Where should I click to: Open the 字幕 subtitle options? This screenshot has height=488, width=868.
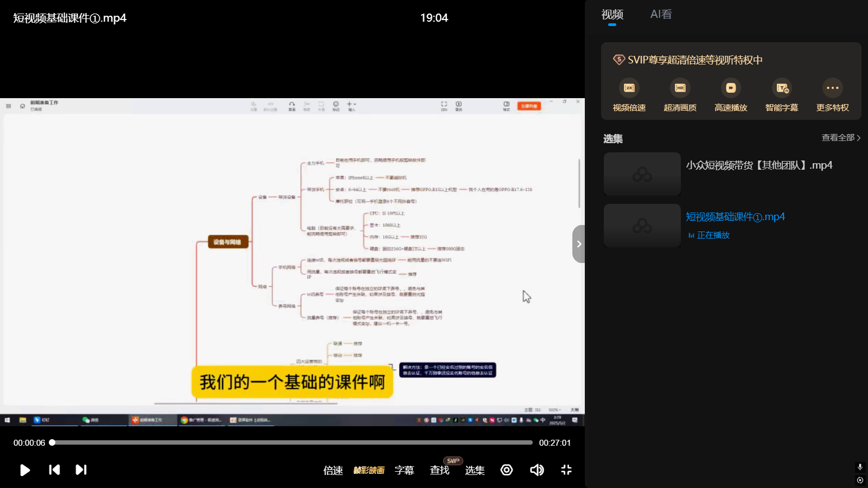[x=404, y=471]
